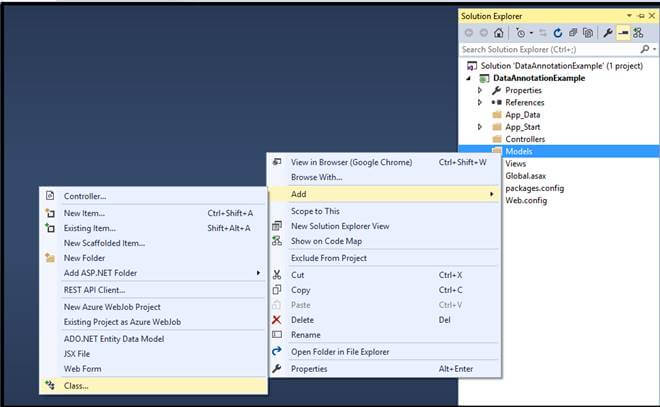Image resolution: width=660 pixels, height=407 pixels.
Task: Click the scissors Cut icon
Action: (x=277, y=275)
